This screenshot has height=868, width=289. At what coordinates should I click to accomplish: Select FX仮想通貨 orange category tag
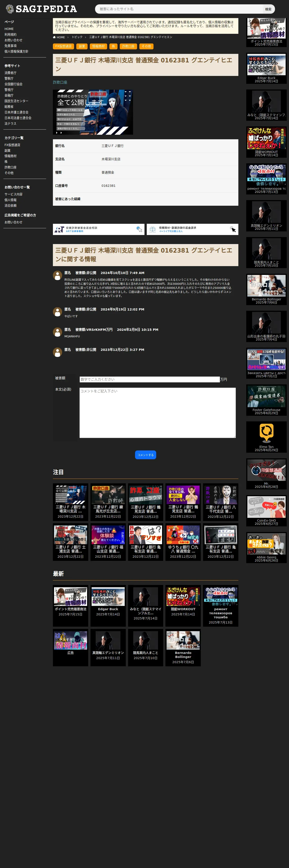64,46
